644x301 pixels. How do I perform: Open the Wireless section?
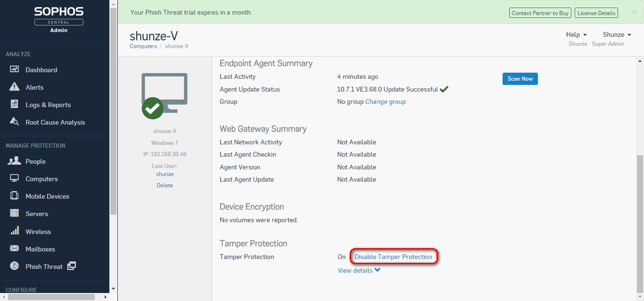38,232
